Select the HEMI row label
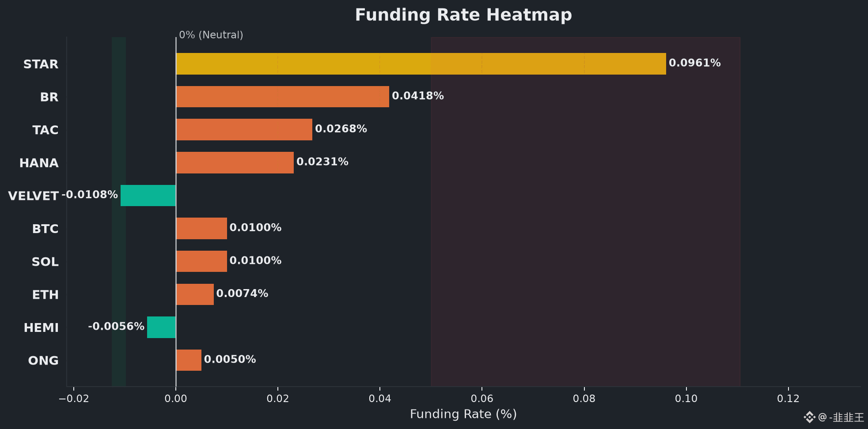Viewport: 868px width, 429px height. tap(41, 328)
